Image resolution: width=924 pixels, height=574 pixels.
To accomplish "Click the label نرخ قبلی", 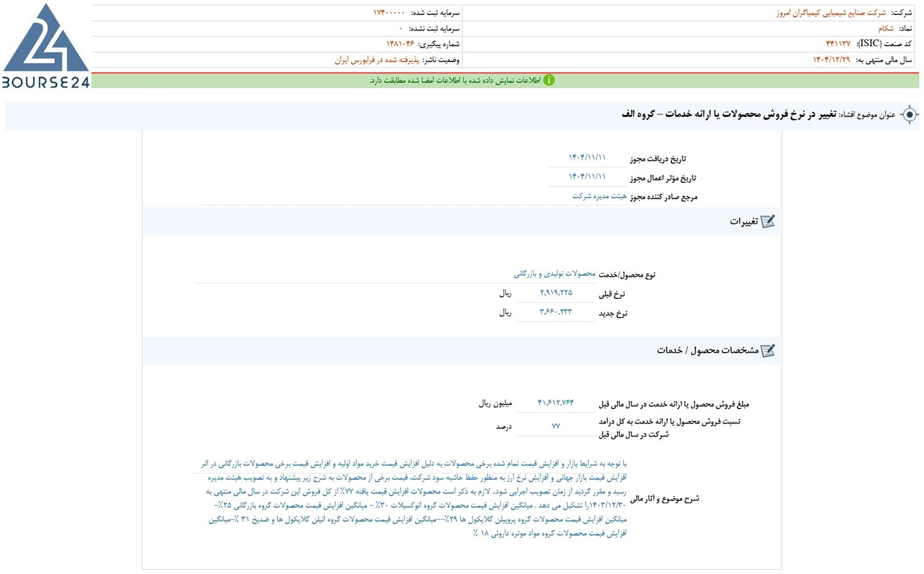I will click(x=612, y=294).
